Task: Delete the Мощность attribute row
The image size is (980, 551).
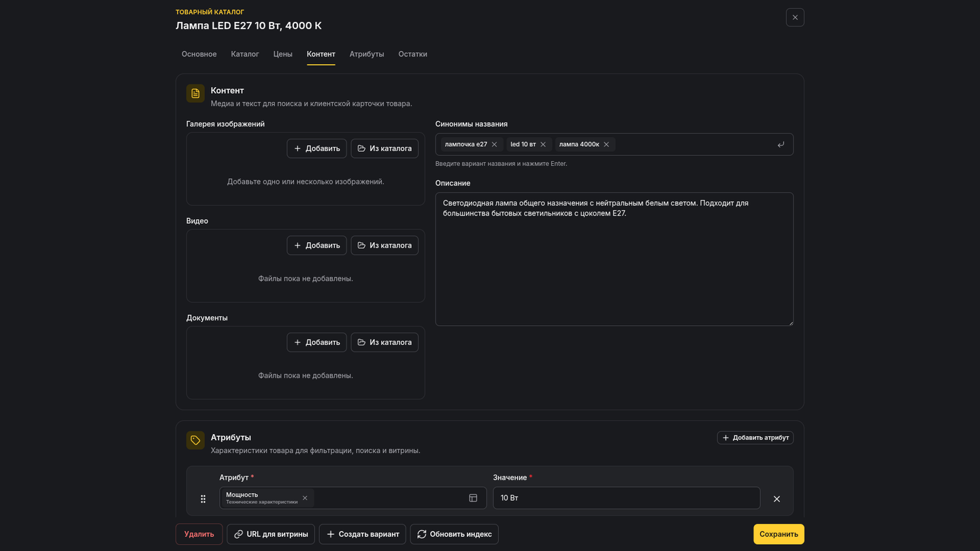Action: (x=777, y=499)
